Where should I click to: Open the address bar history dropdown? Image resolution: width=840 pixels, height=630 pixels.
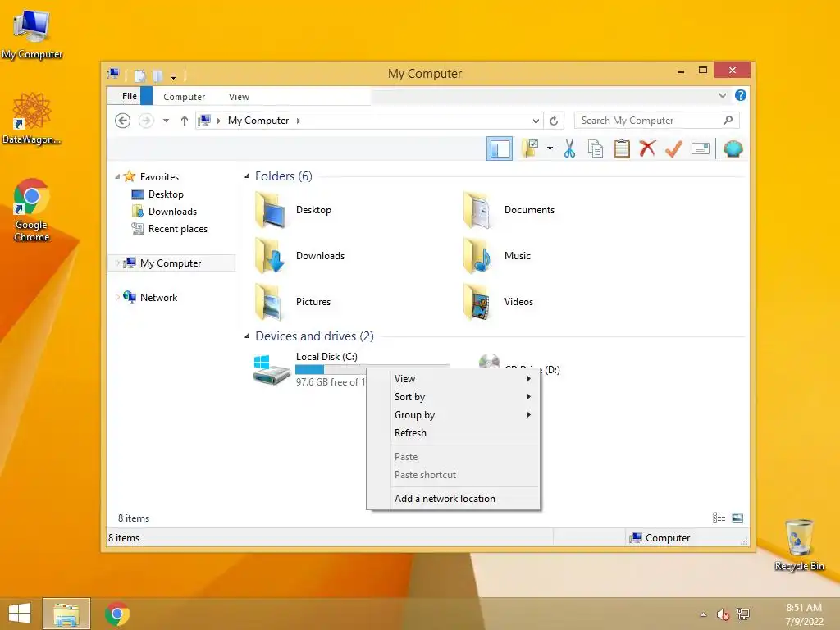tap(535, 121)
